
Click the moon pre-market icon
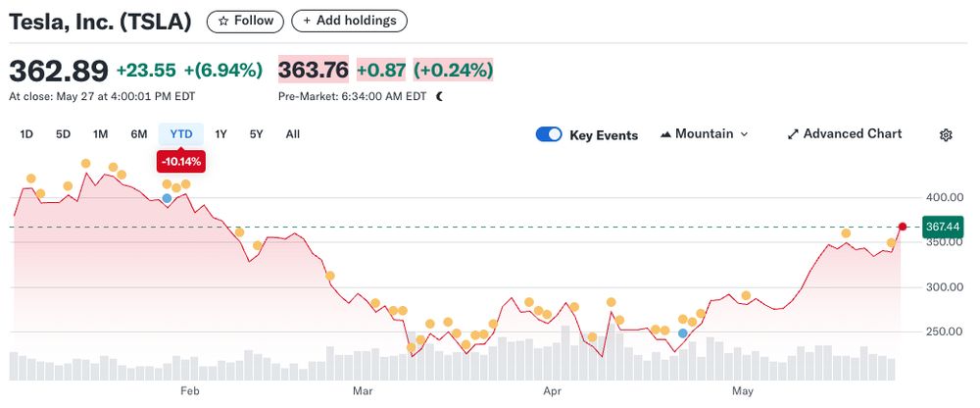pyautogui.click(x=439, y=96)
